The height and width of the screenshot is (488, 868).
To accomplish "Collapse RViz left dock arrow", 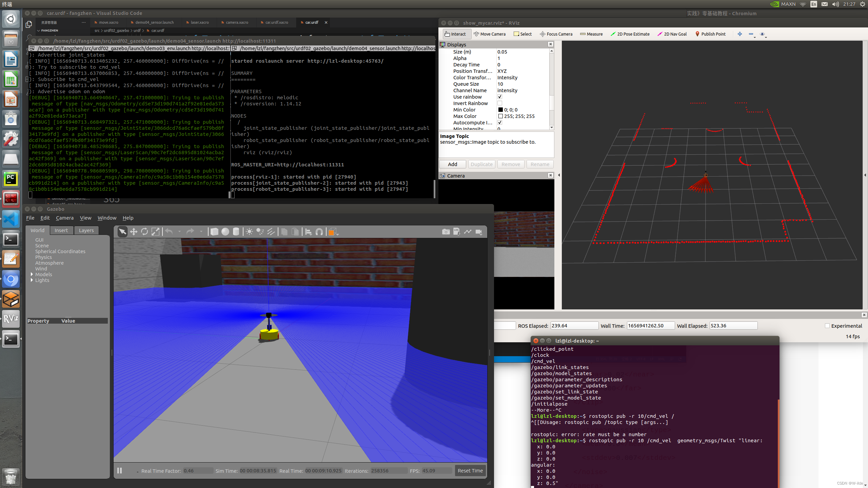I will point(559,175).
